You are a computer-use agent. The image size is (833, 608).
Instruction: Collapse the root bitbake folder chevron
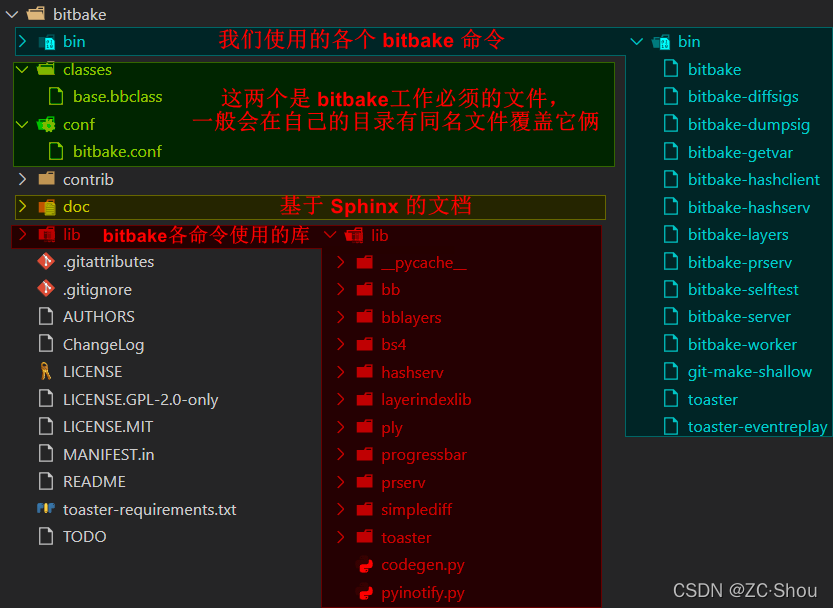tap(12, 14)
